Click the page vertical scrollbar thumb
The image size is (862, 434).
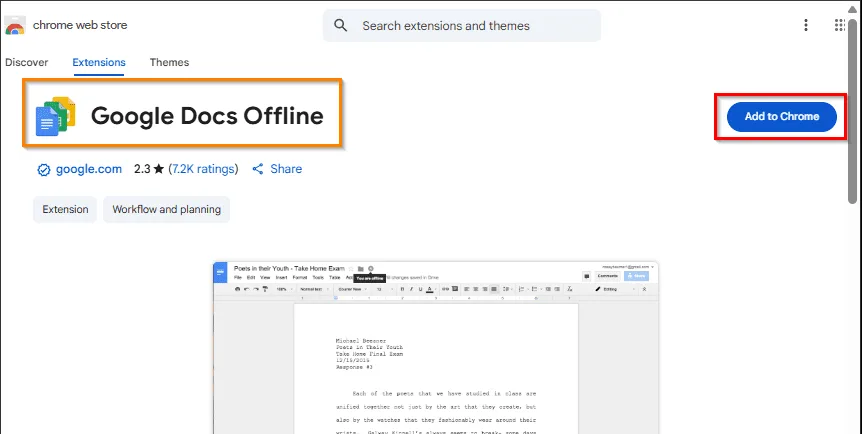852,110
